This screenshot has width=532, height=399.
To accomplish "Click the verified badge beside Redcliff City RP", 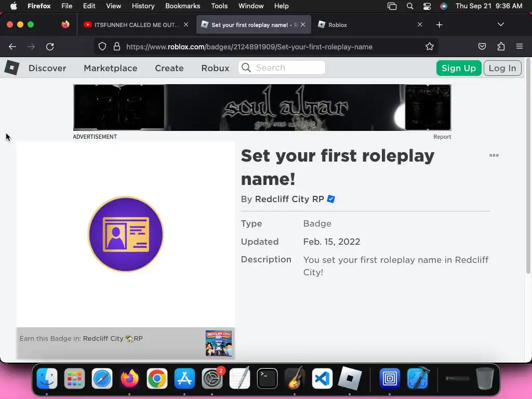I will pyautogui.click(x=331, y=199).
